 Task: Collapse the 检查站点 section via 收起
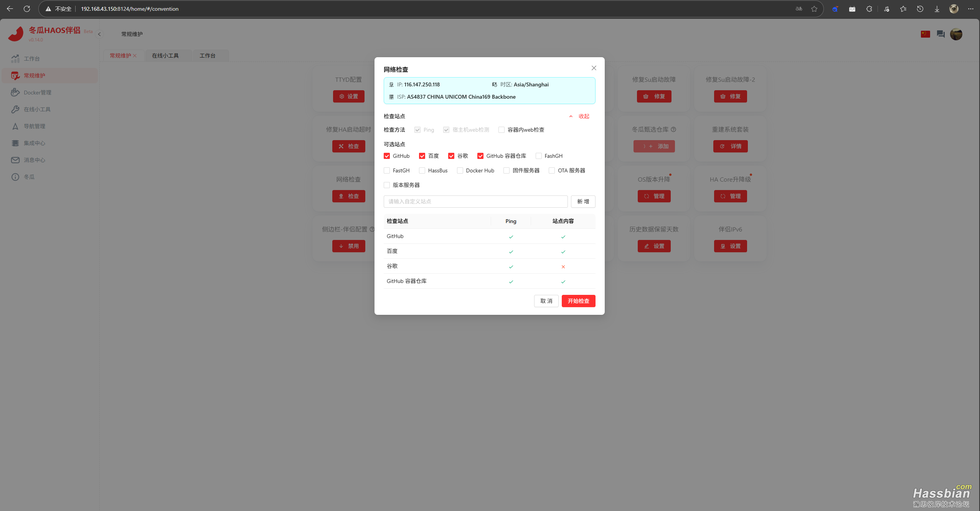coord(583,116)
